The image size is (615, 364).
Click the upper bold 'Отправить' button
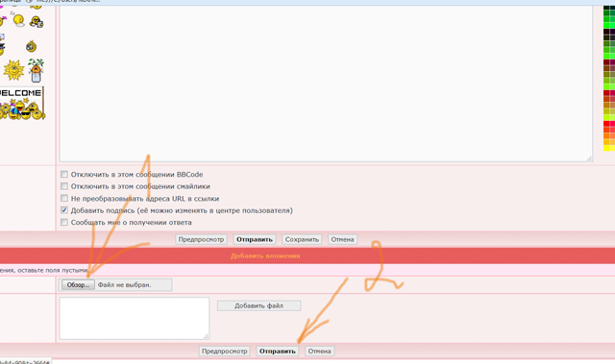255,239
